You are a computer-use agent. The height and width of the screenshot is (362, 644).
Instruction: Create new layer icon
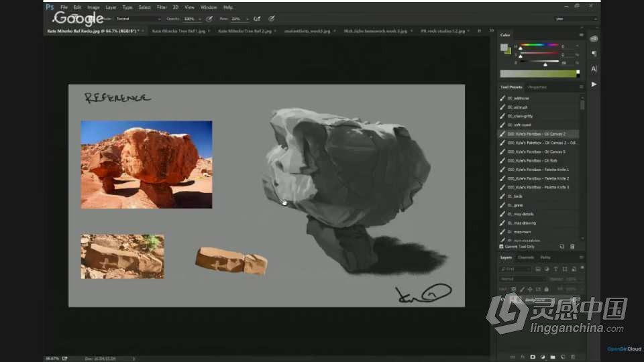[x=563, y=357]
